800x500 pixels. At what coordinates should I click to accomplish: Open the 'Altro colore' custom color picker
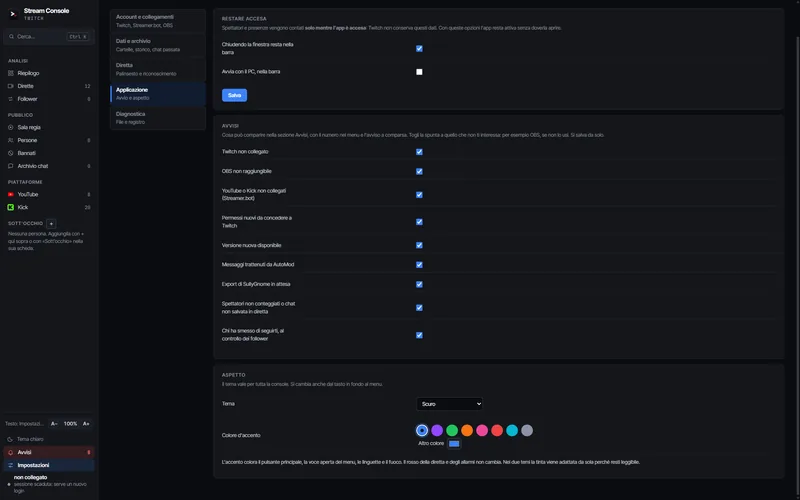pos(454,443)
